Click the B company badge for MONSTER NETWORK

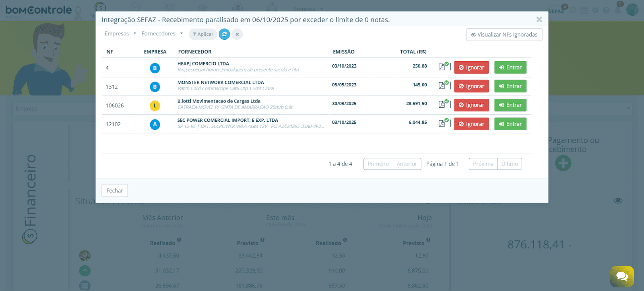pos(155,87)
